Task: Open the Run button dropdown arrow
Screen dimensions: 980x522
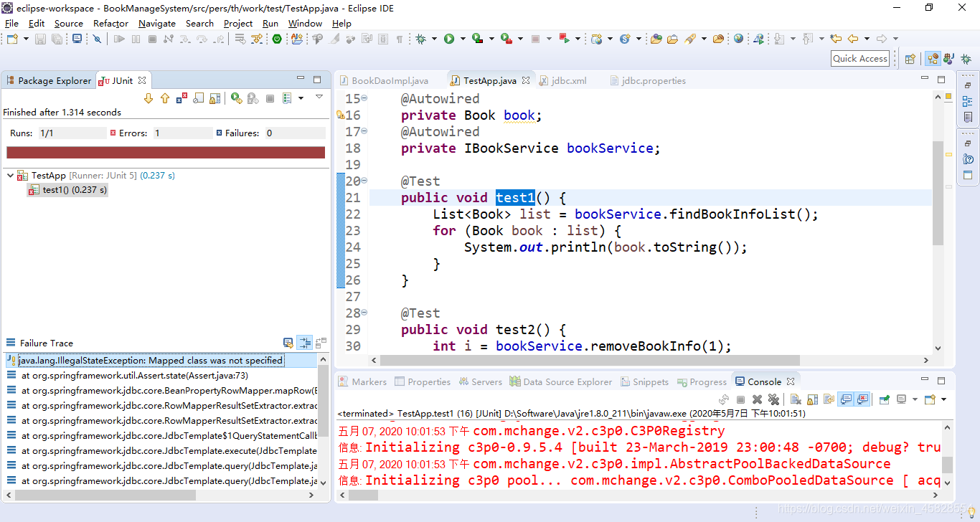Action: (462, 39)
